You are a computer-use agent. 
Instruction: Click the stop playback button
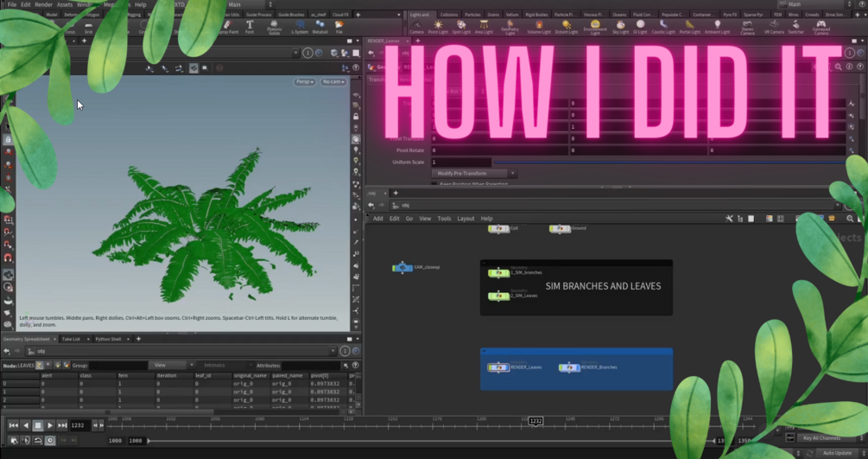coord(38,425)
